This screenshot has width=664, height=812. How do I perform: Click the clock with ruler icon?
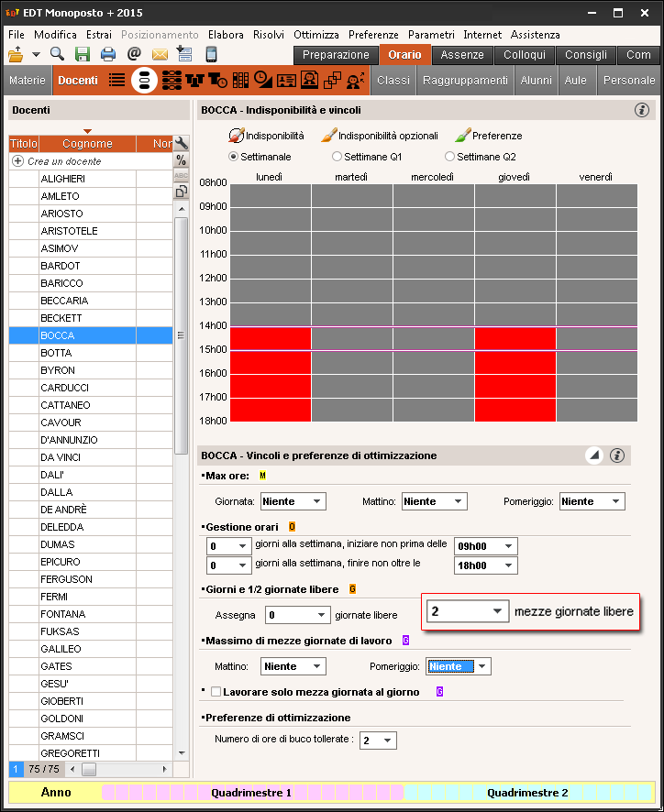(x=263, y=79)
